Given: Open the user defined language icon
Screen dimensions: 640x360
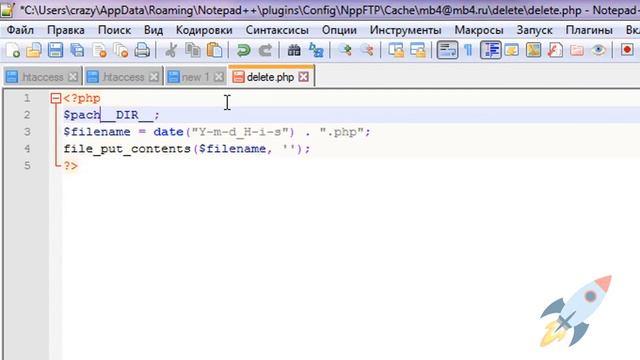Looking at the screenshot, I should point(512,50).
